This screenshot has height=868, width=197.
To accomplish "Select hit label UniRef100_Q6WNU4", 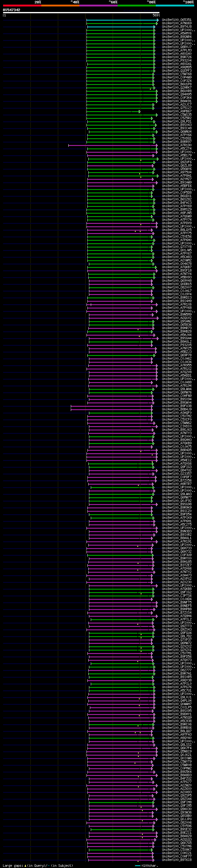I will (x=177, y=132).
